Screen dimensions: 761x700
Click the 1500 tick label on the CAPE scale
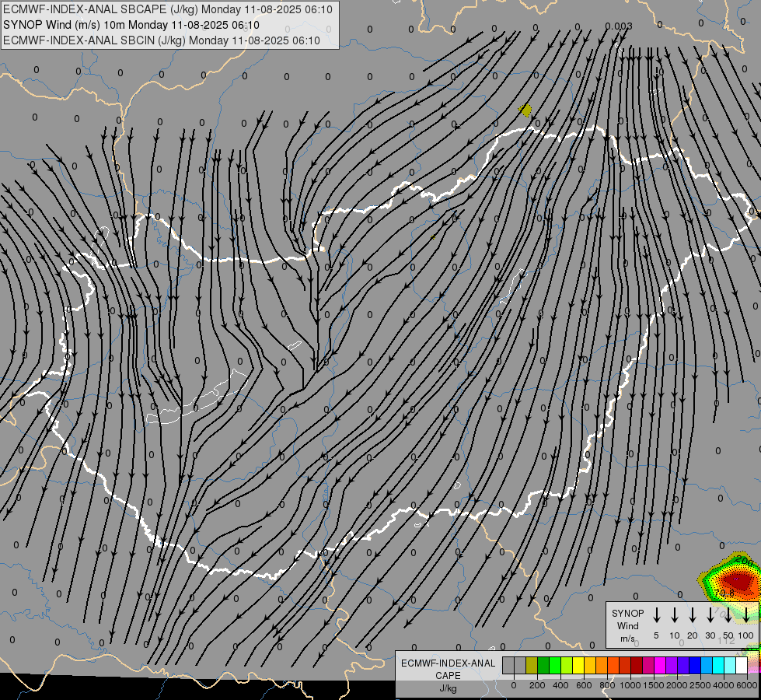[654, 685]
